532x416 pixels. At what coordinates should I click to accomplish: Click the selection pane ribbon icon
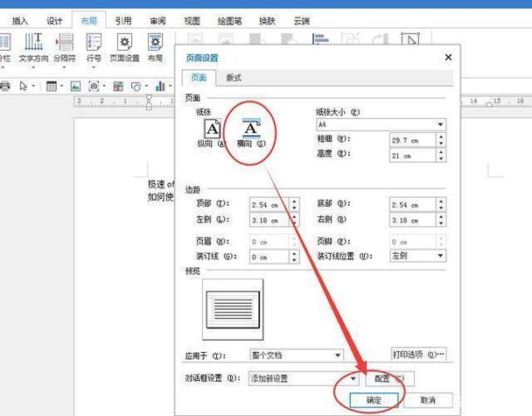pyautogui.click(x=410, y=39)
